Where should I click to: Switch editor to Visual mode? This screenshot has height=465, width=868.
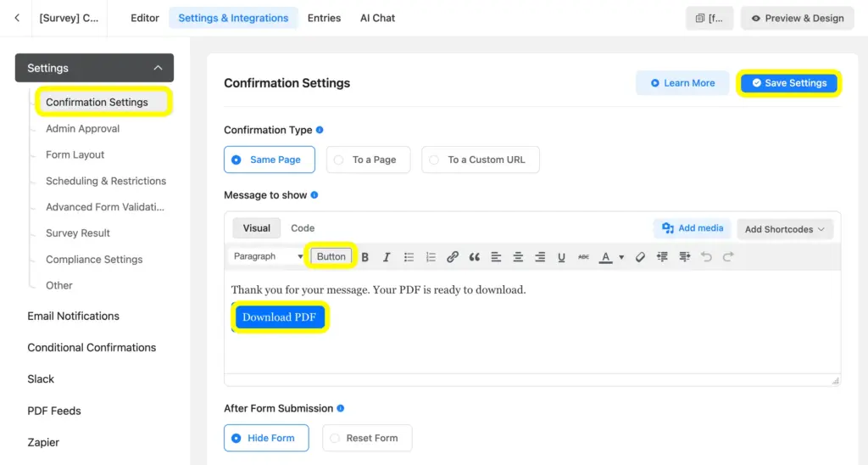point(256,228)
